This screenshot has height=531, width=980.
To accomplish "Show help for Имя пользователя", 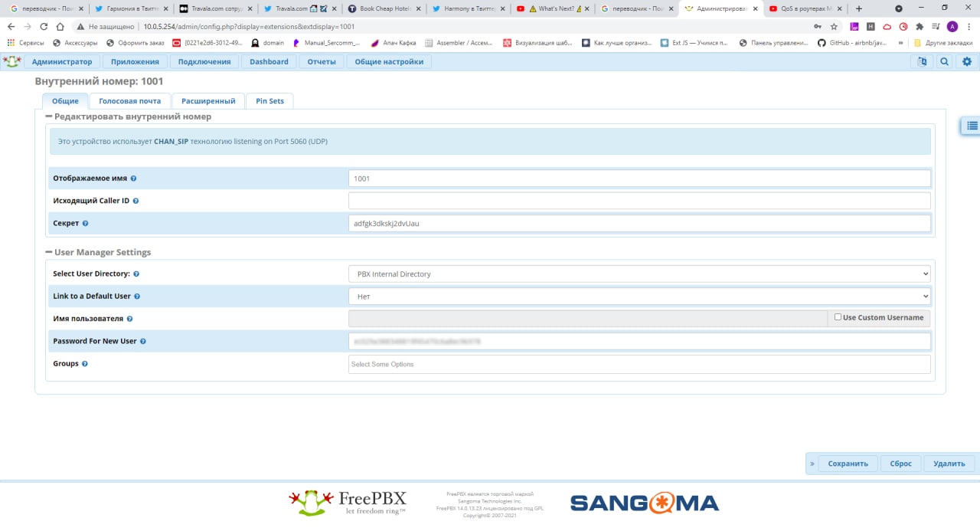I will tap(129, 319).
